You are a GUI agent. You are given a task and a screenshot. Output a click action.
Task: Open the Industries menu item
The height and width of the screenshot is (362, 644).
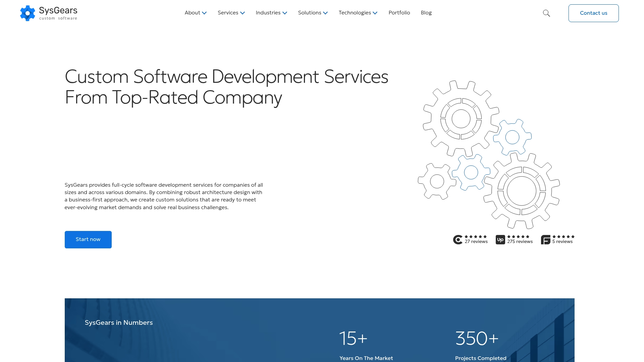click(x=268, y=13)
